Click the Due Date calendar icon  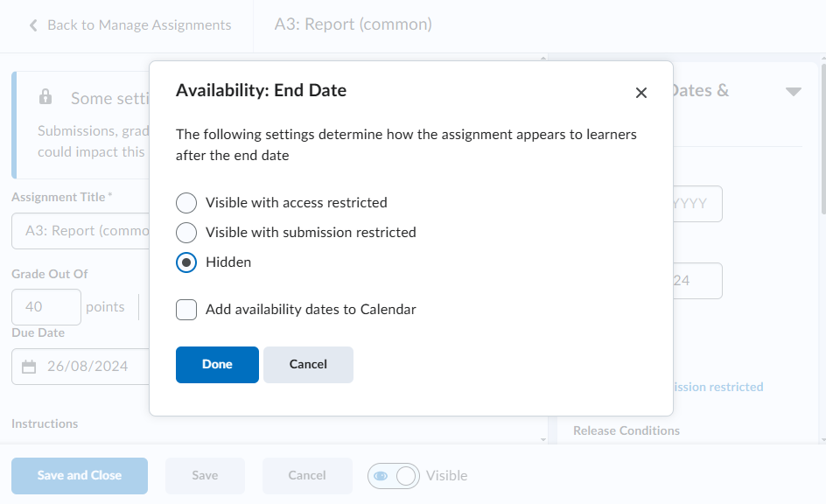[29, 367]
